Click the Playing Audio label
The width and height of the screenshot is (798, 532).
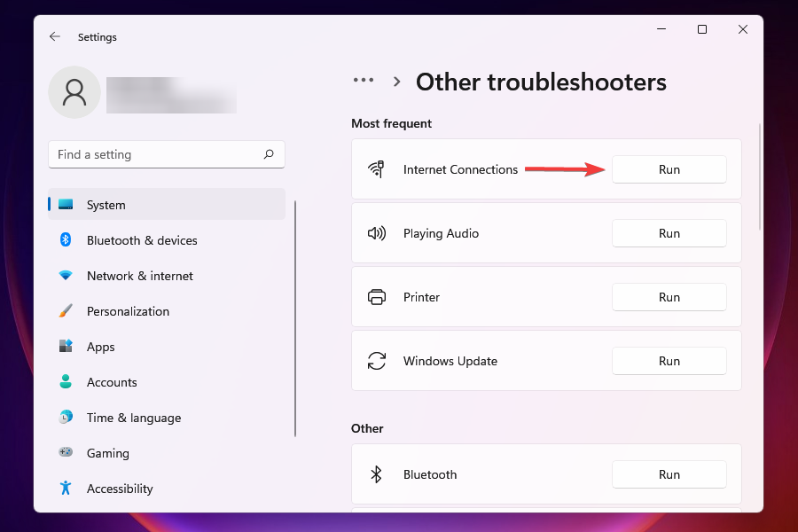(441, 233)
